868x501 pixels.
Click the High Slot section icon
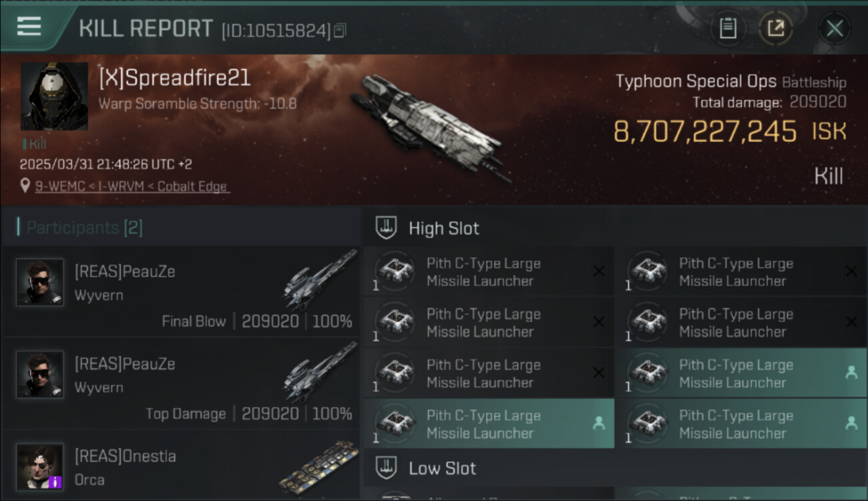(x=386, y=228)
